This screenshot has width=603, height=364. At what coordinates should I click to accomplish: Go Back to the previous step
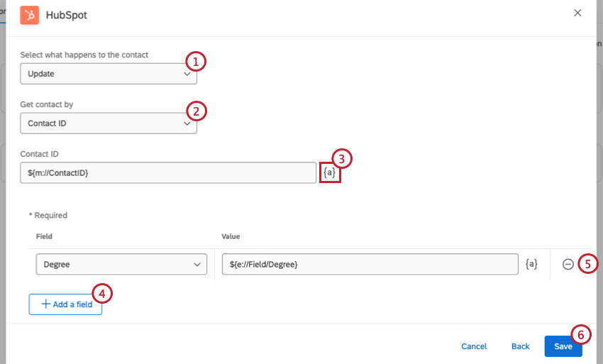(521, 346)
